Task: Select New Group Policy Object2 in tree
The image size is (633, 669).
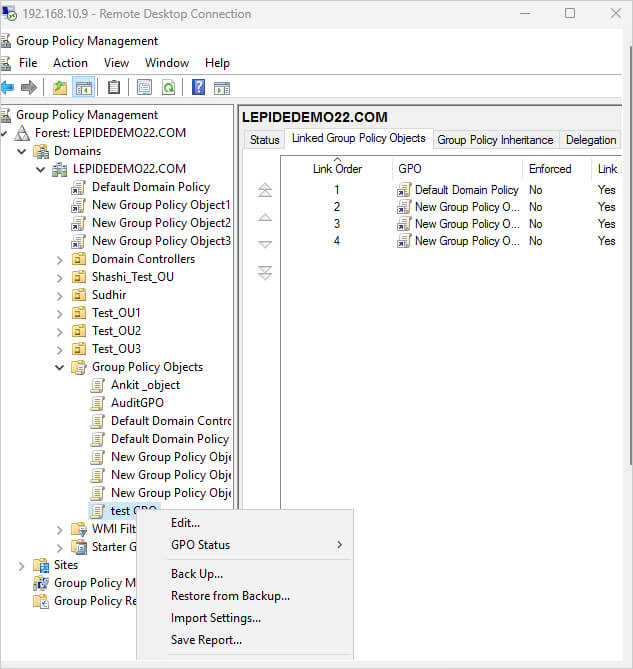Action: tap(161, 223)
